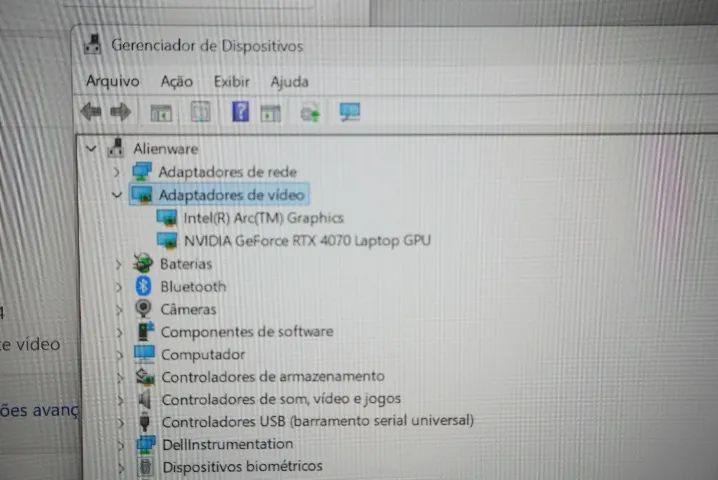Image resolution: width=718 pixels, height=480 pixels.
Task: Select Controladores de som, vídeo e jogos label
Action: point(281,399)
